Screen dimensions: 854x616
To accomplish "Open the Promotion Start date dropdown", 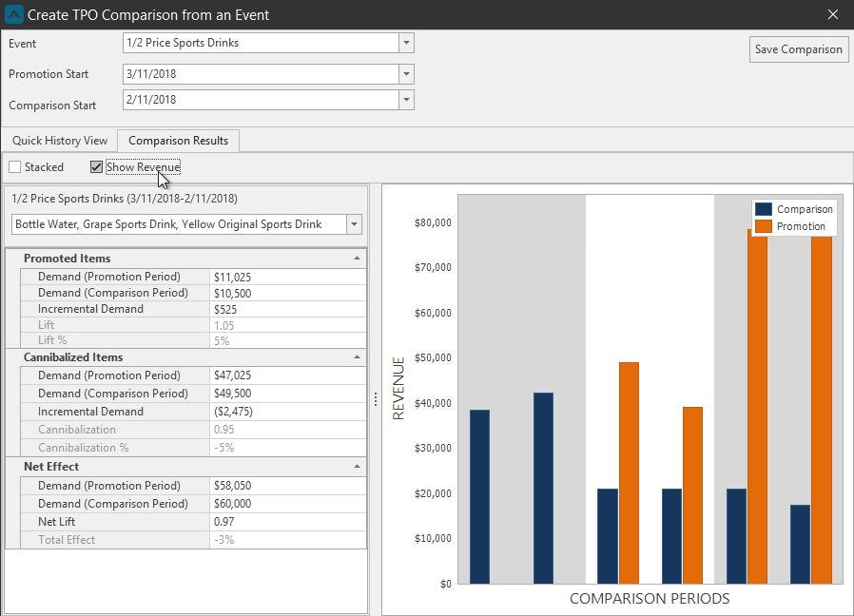I will [406, 74].
